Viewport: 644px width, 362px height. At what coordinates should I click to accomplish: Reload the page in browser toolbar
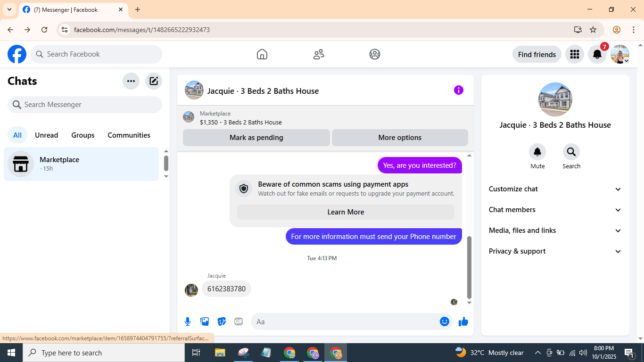(44, 30)
